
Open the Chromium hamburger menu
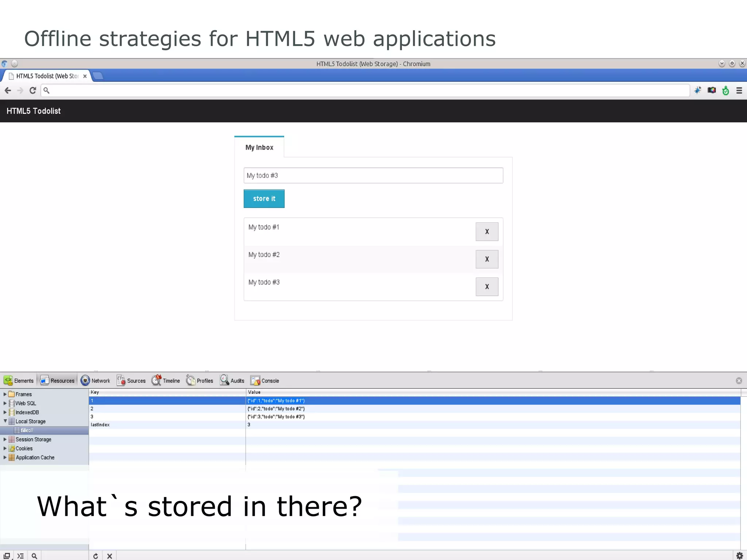(x=739, y=90)
